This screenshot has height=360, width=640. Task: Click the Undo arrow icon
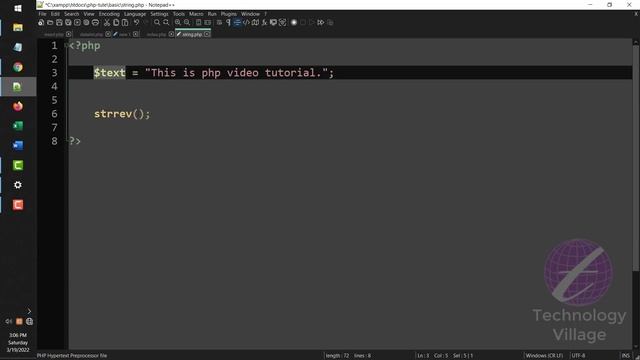[x=136, y=22]
